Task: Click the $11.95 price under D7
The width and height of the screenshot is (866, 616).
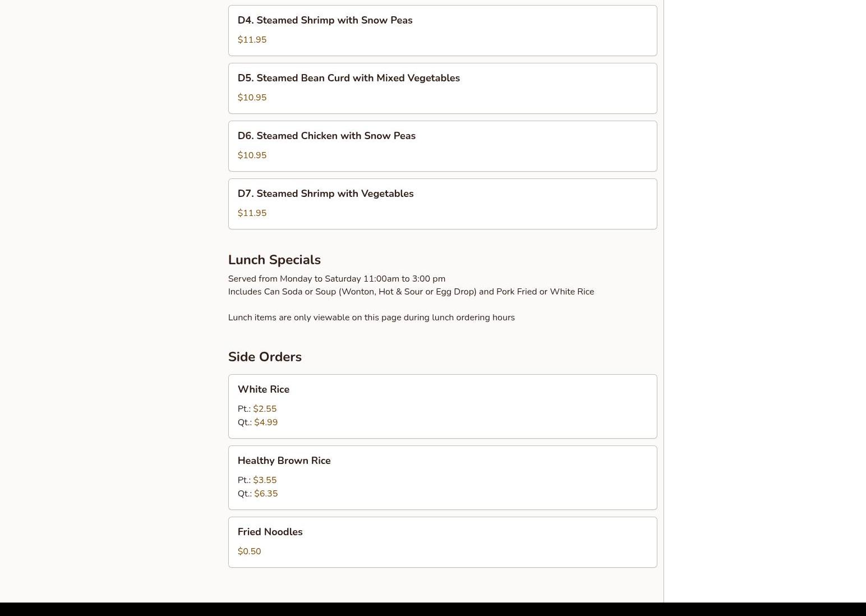Action: pos(252,213)
